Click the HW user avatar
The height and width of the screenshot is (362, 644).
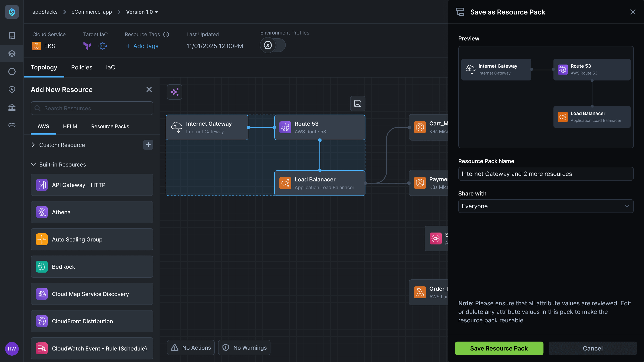click(x=12, y=349)
